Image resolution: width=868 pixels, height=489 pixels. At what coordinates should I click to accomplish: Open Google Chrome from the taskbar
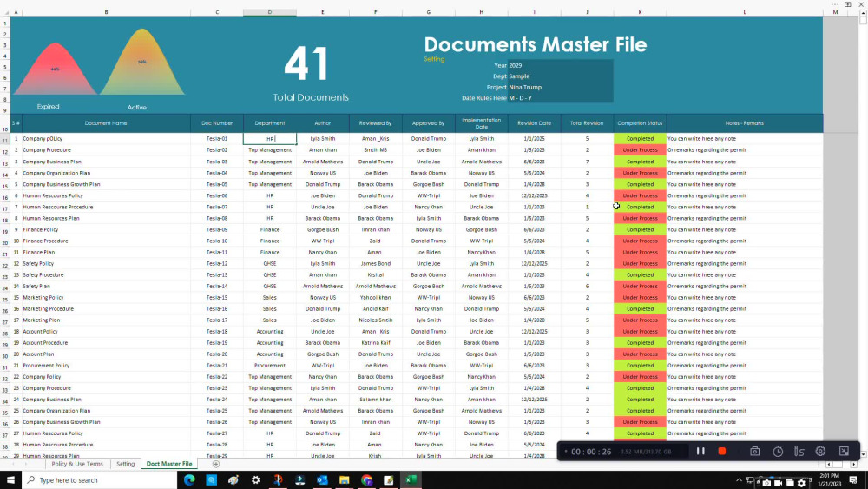(366, 480)
